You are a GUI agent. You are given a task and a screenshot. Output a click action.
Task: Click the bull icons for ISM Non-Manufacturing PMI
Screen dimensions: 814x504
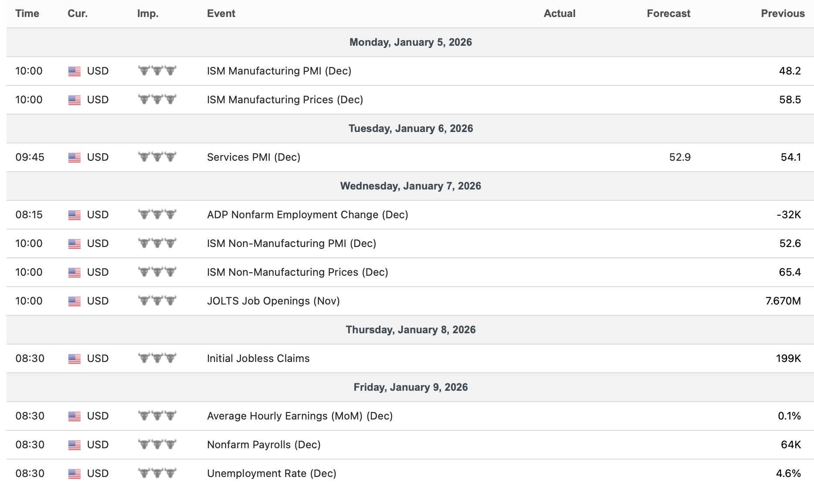(157, 243)
